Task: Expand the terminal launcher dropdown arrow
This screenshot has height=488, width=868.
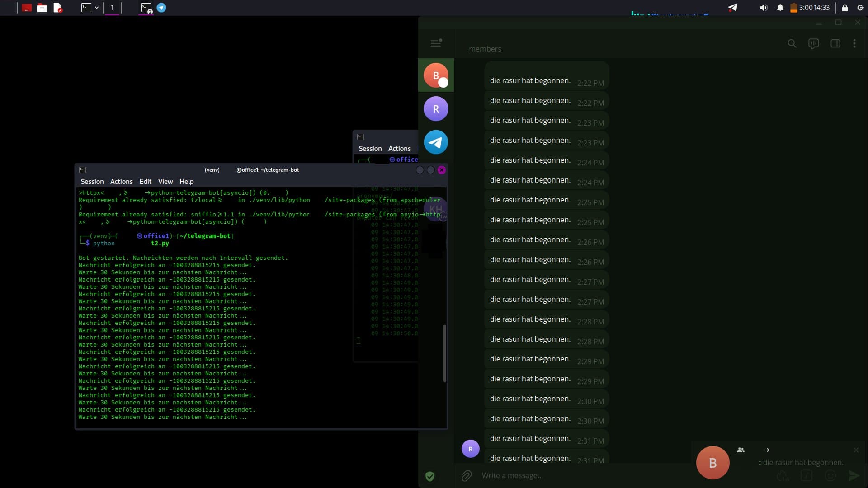Action: coord(97,8)
